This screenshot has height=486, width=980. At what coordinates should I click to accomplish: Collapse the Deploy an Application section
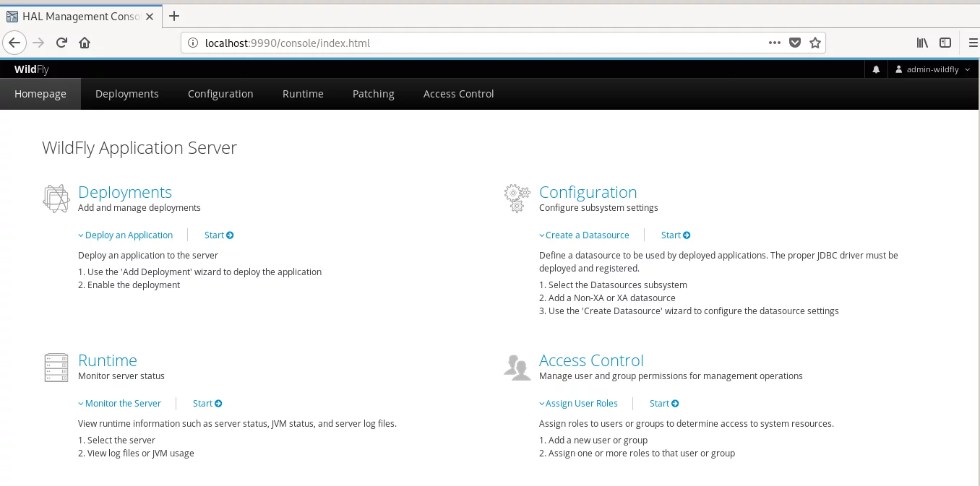coord(126,235)
